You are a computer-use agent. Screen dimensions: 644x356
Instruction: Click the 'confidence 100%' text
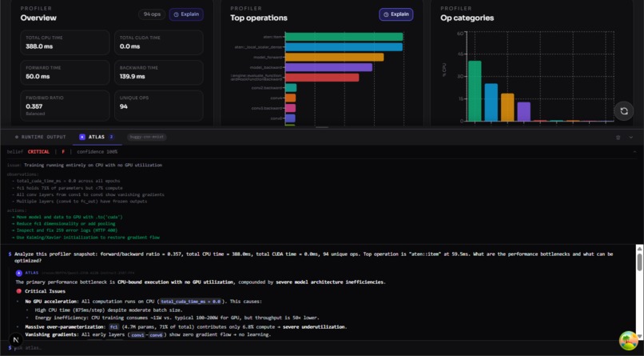tap(97, 152)
